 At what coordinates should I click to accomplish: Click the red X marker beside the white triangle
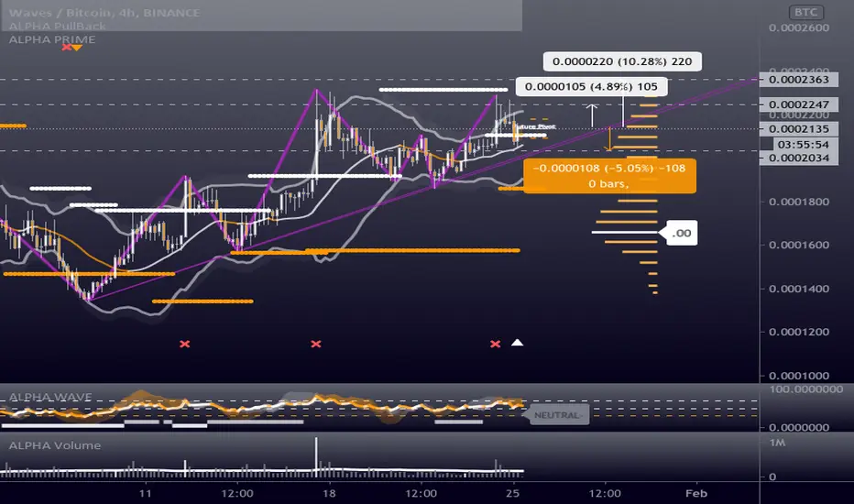(495, 344)
